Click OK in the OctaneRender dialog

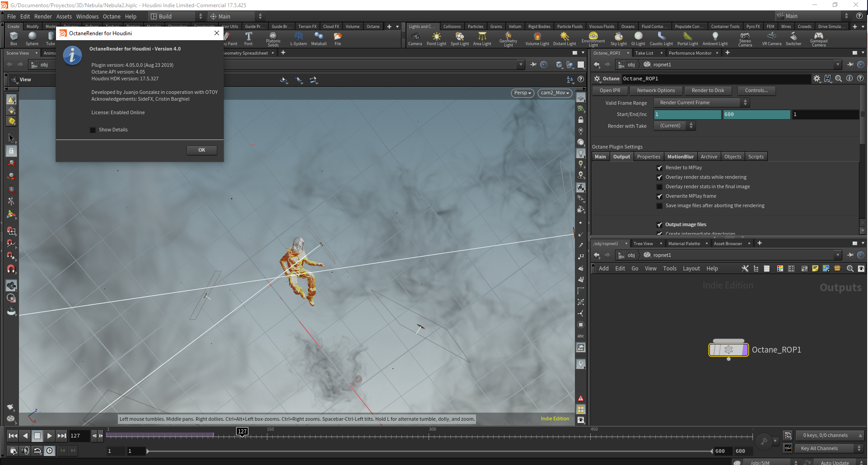202,150
